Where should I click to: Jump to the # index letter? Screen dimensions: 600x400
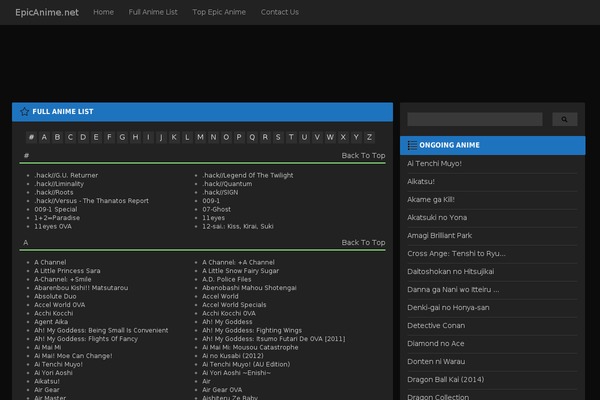coord(31,137)
